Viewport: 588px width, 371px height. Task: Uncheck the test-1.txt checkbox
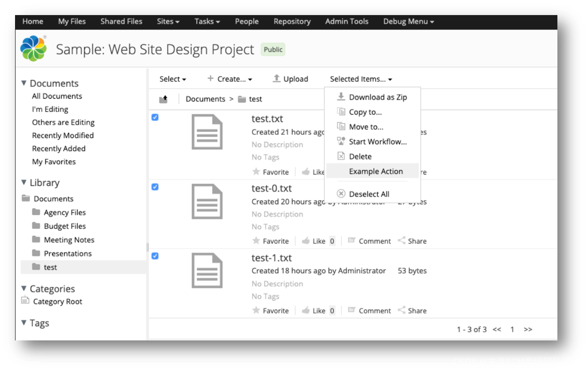[x=155, y=256]
